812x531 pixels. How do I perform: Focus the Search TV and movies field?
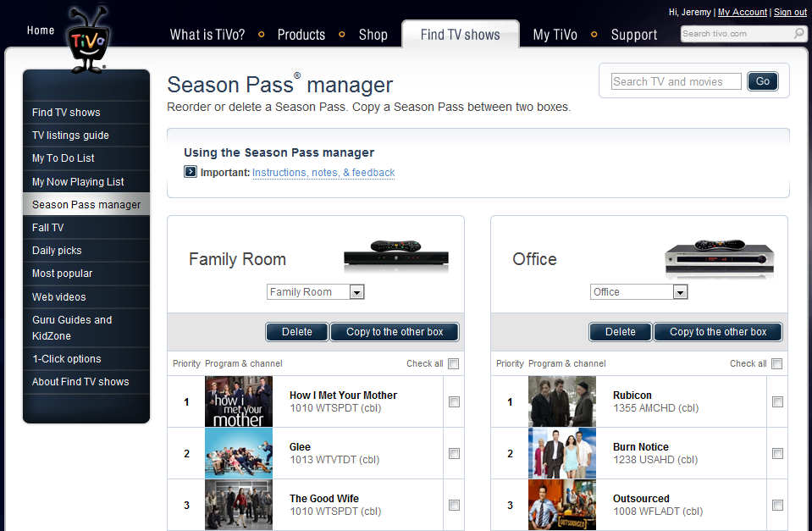(x=676, y=81)
